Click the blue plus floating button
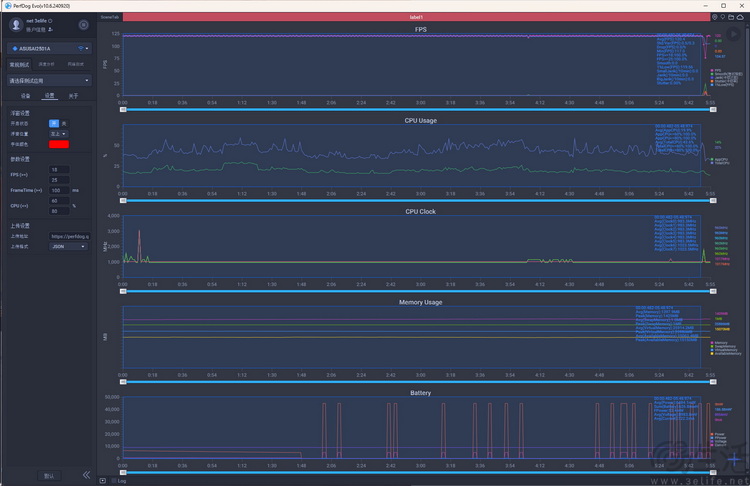750x486 pixels. point(734,460)
